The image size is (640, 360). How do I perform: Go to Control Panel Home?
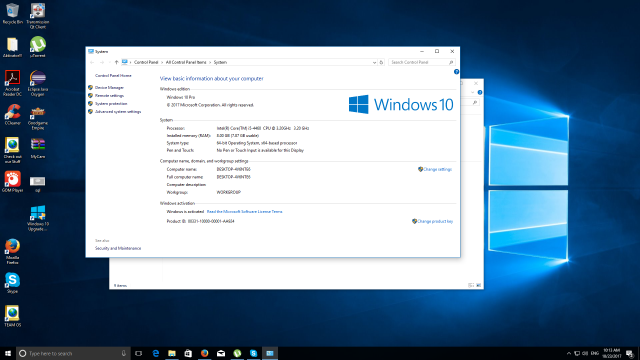(x=113, y=76)
